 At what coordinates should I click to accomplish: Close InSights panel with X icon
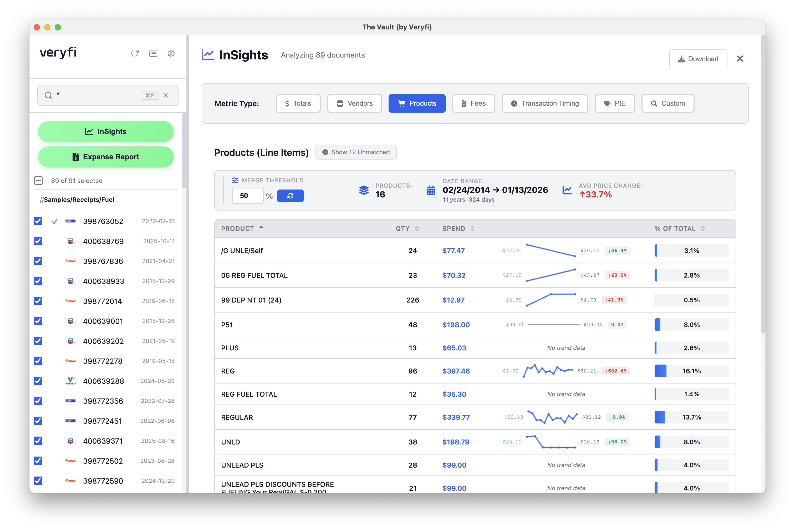click(x=740, y=59)
